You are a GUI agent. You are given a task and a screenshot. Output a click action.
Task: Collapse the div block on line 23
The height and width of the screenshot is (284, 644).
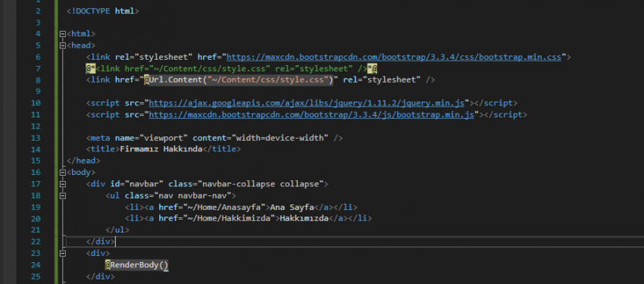pos(62,254)
